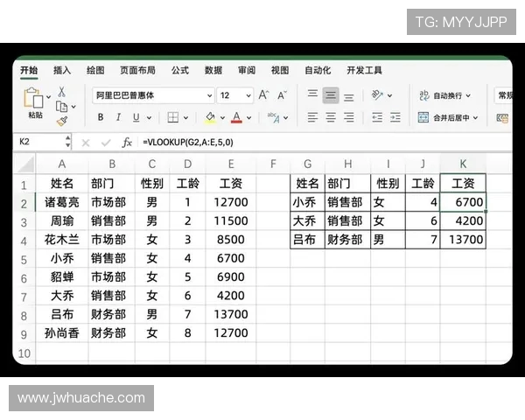Select column A header
Image resolution: width=525 pixels, height=420 pixels.
62,164
